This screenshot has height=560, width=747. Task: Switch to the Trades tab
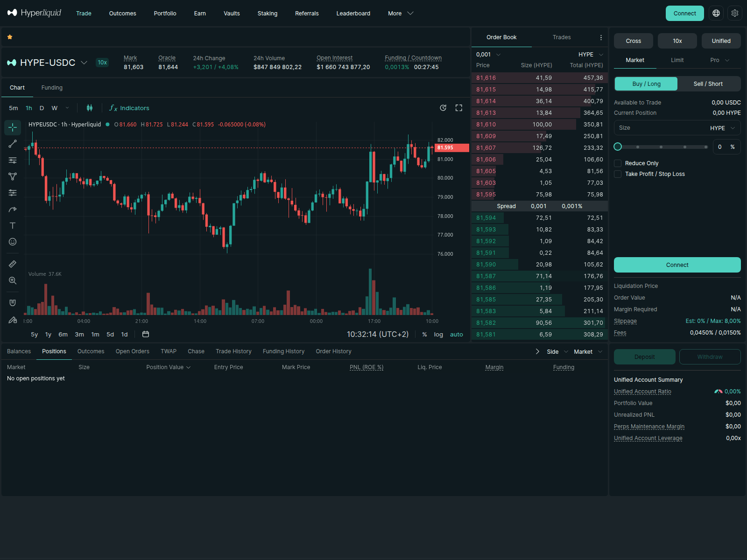(x=562, y=37)
